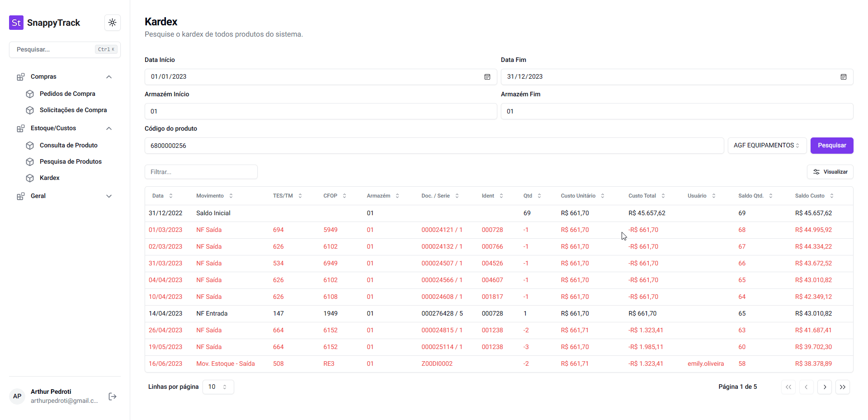The image size is (868, 420).
Task: Go to the next page arrow
Action: [825, 387]
